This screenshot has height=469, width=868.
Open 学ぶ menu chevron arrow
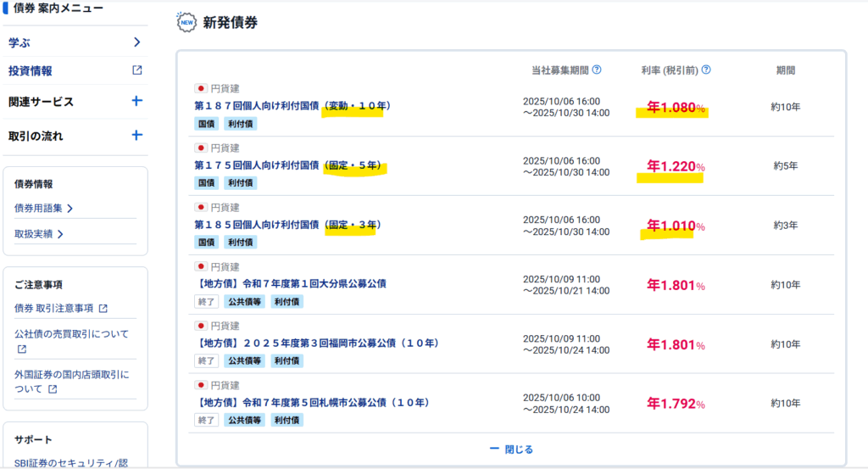[137, 42]
